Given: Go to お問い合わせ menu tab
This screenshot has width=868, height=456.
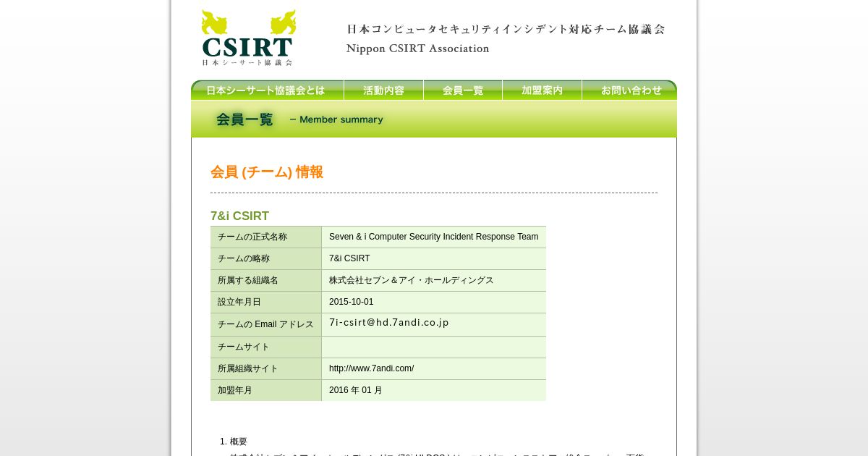Looking at the screenshot, I should pos(630,90).
